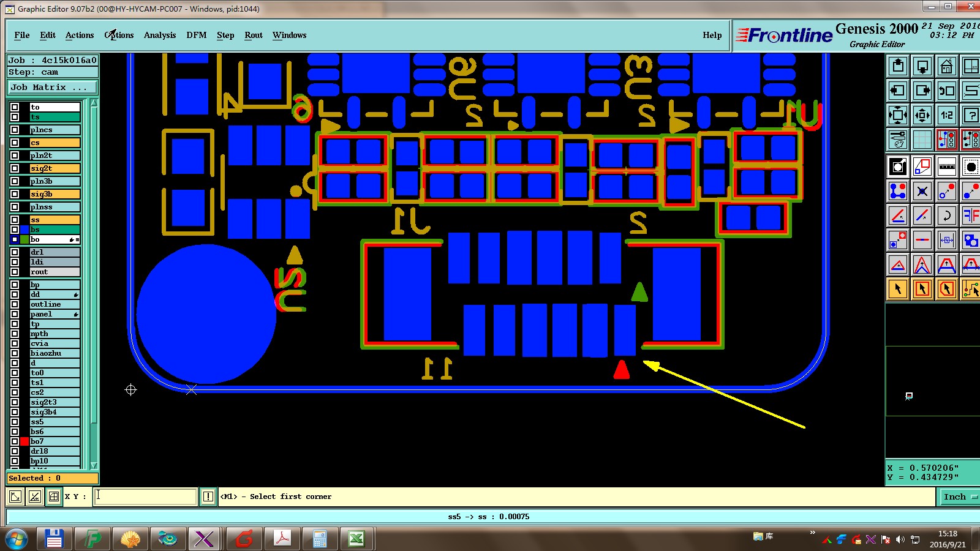The image size is (980, 551).
Task: Click the layer list scroll up arrow
Action: pyautogui.click(x=94, y=103)
